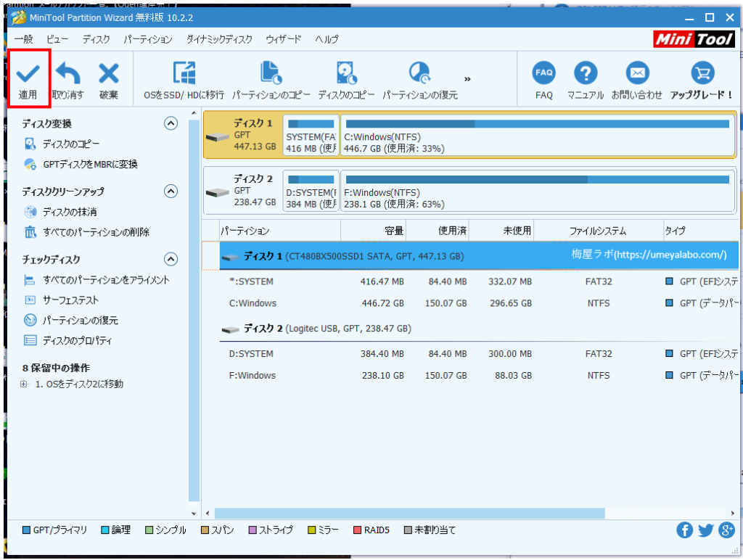Open パーティションのコピー toolbar icon
Image resolution: width=743 pixels, height=560 pixels.
pyautogui.click(x=271, y=73)
